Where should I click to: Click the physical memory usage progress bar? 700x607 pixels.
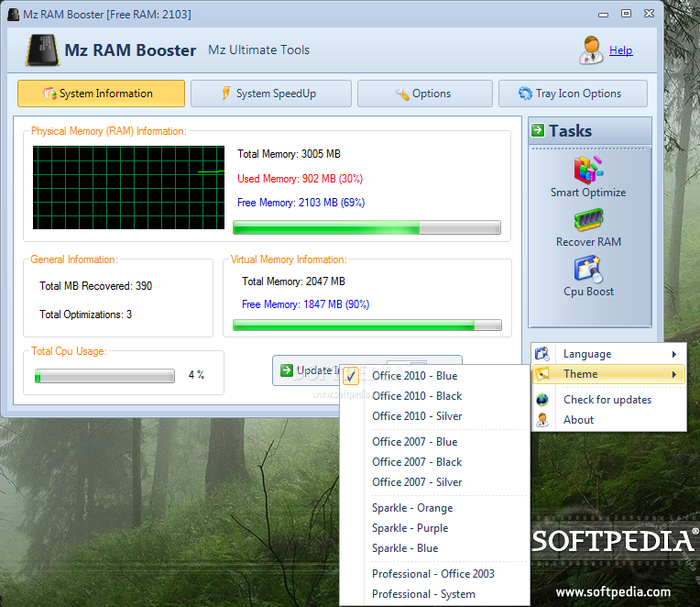coord(366,227)
